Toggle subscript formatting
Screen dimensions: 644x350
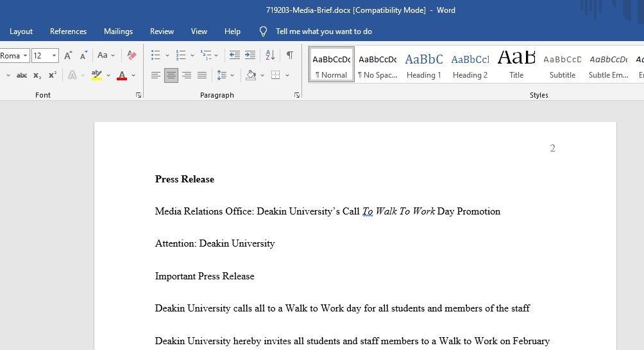[x=37, y=75]
